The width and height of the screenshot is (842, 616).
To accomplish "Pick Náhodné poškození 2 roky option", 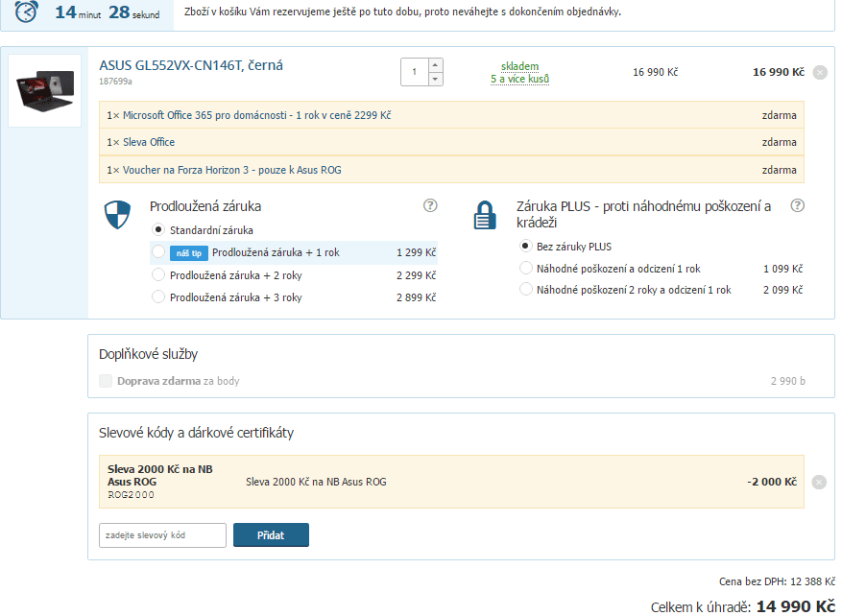I will [x=525, y=289].
